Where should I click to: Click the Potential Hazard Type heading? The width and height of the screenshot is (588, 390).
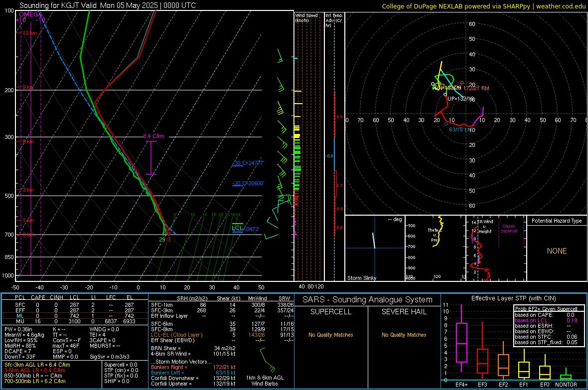pyautogui.click(x=557, y=221)
